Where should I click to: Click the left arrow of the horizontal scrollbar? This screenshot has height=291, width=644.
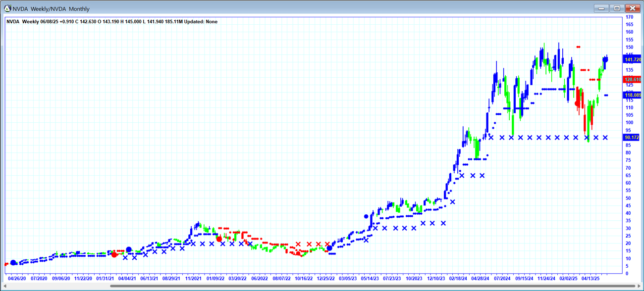click(6, 286)
